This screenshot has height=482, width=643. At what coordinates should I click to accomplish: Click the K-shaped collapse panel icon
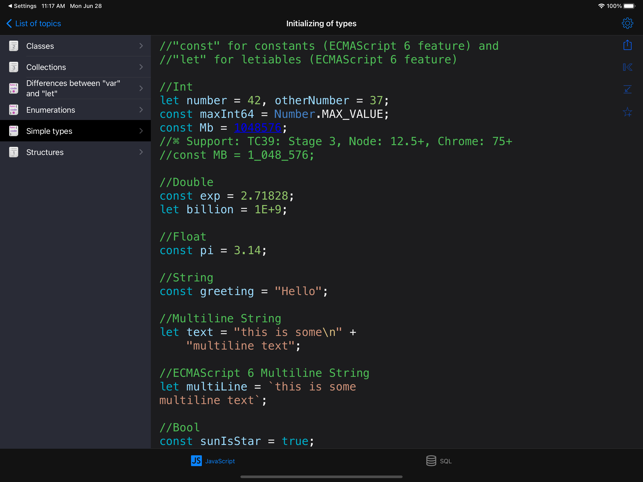tap(627, 68)
